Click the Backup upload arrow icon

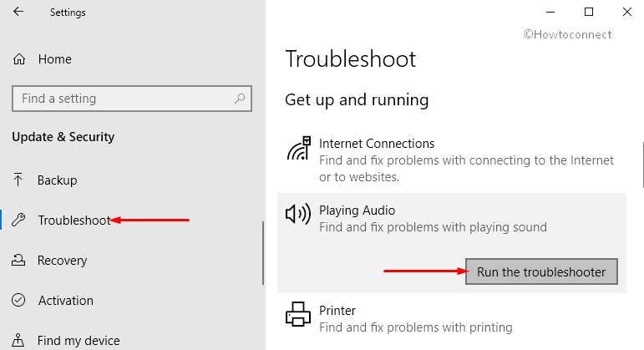point(18,180)
